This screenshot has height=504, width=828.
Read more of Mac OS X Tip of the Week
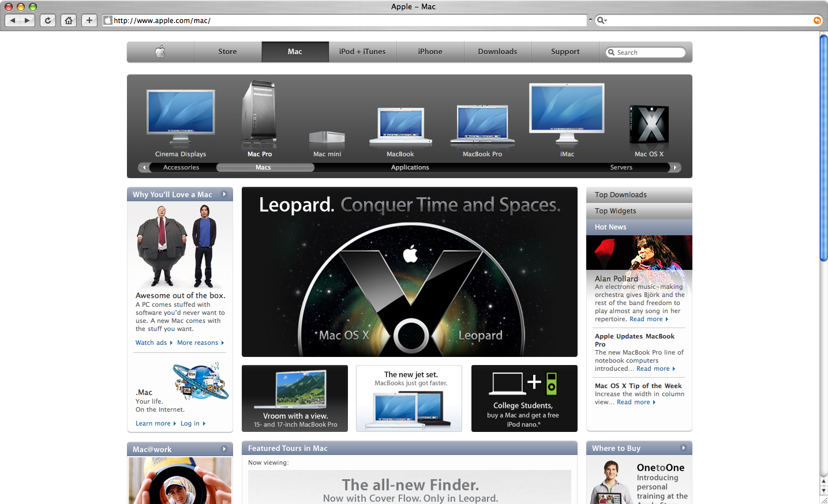click(636, 402)
